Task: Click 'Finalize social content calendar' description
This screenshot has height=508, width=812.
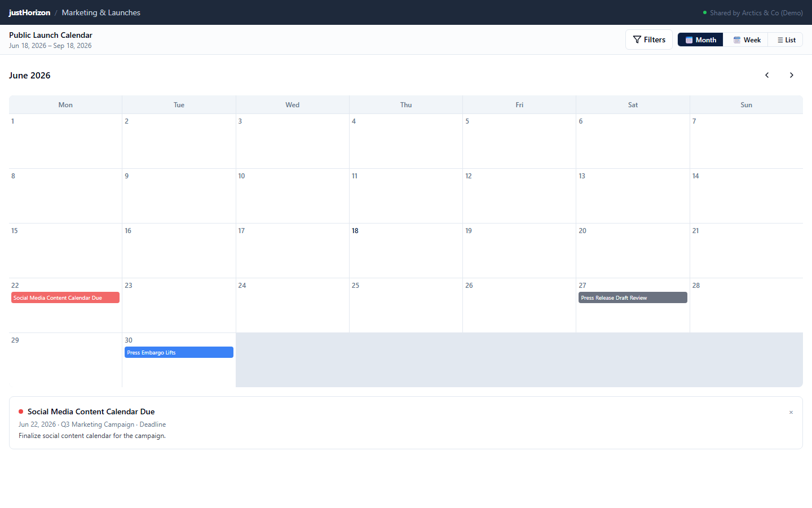Action: point(92,436)
